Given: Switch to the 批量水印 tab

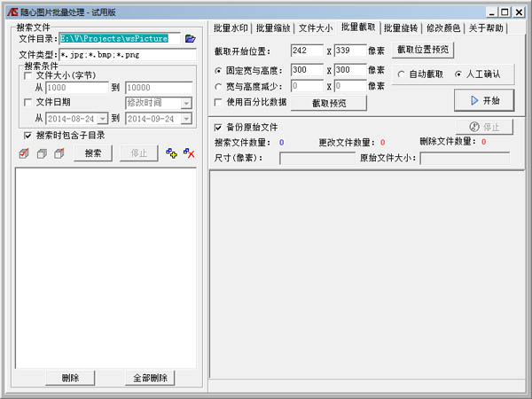Looking at the screenshot, I should [x=231, y=28].
